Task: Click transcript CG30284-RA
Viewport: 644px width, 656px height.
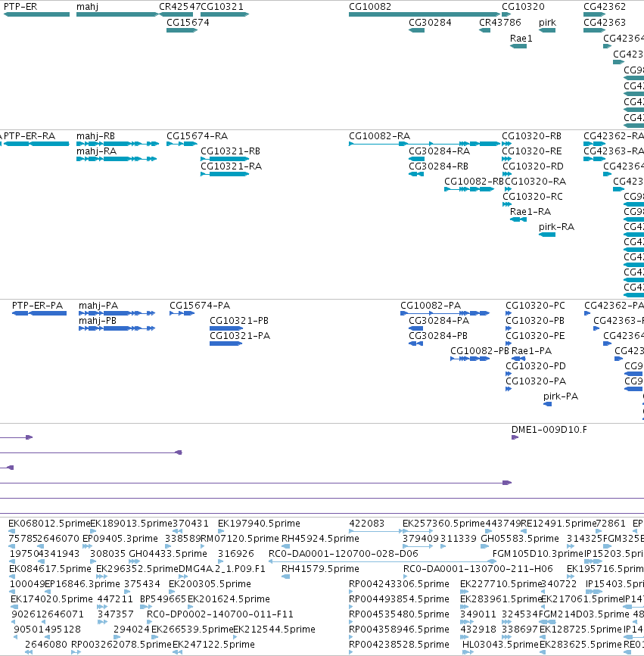Action: pos(440,151)
